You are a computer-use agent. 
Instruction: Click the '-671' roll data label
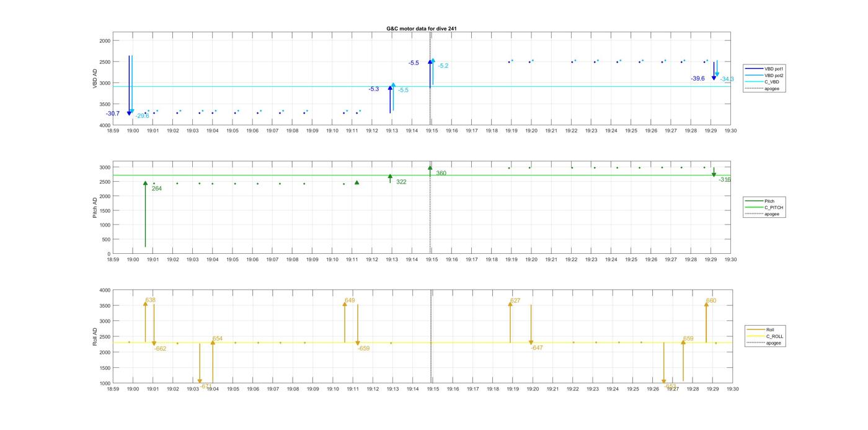coord(206,387)
